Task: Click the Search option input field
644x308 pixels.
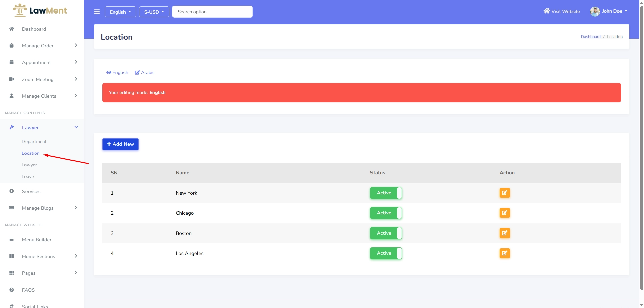Action: click(212, 12)
